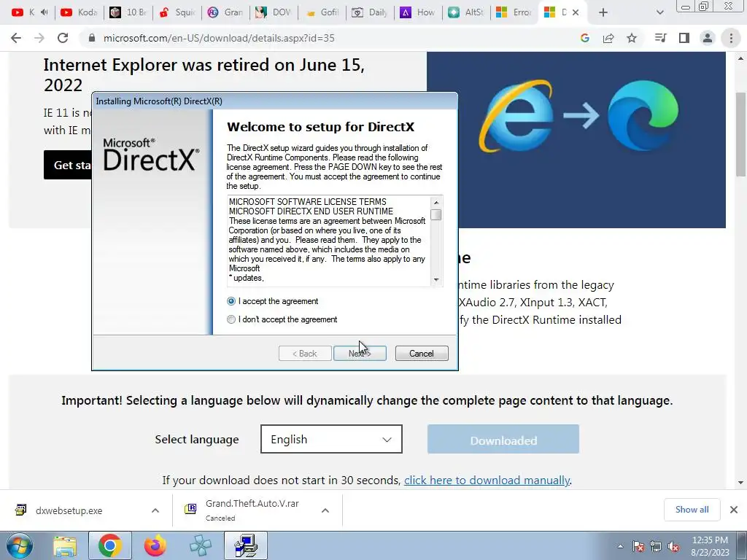Click the address bar URL
The width and height of the screenshot is (747, 560).
[x=219, y=38]
